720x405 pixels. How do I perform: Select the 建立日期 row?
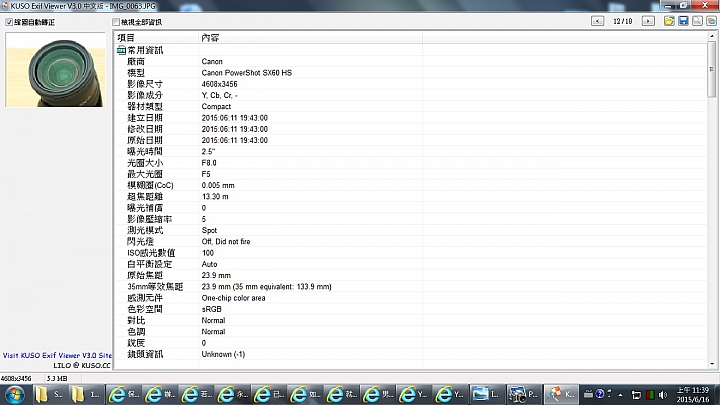tap(411, 118)
